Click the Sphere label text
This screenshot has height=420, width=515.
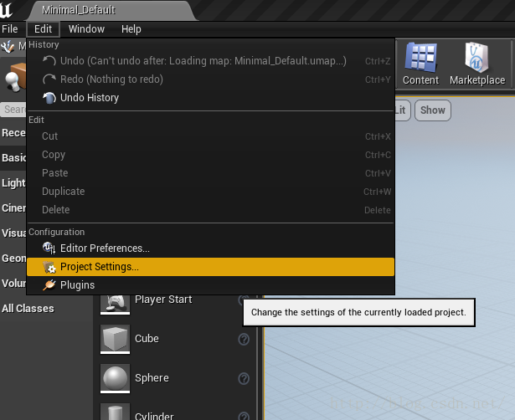[x=152, y=378]
